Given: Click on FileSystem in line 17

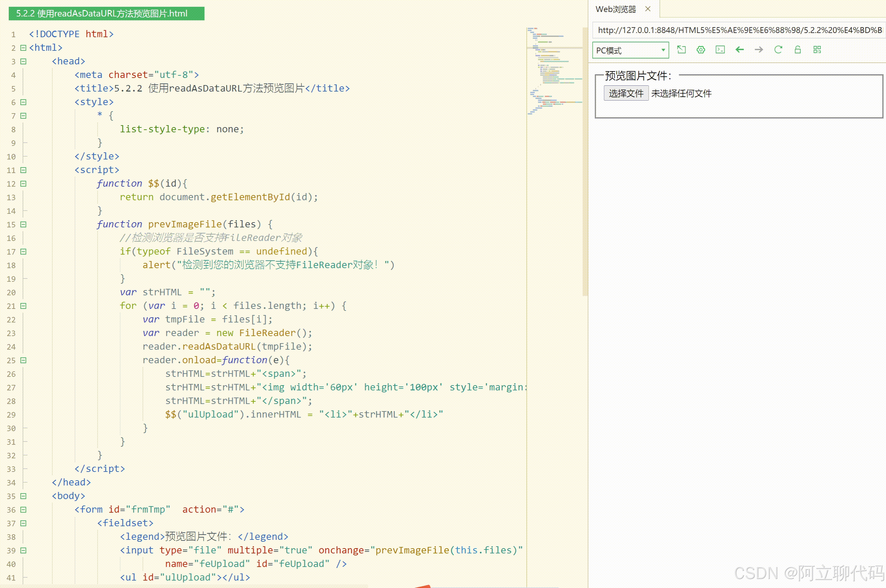Looking at the screenshot, I should (205, 251).
